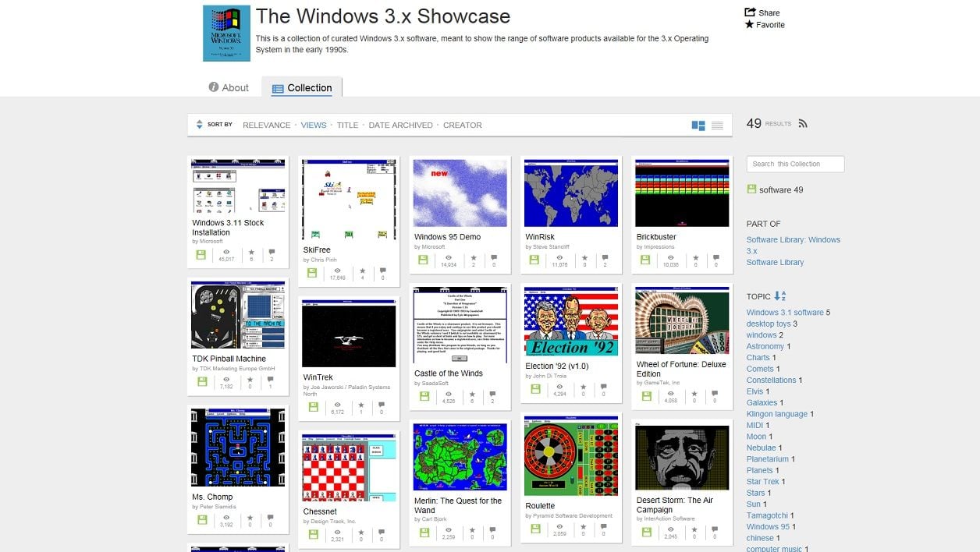980x552 pixels.
Task: Filter by the Star Trek topic
Action: (x=762, y=482)
